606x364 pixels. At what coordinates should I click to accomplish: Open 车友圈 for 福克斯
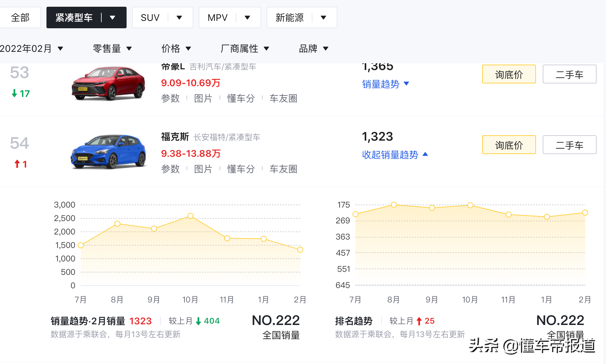(283, 169)
